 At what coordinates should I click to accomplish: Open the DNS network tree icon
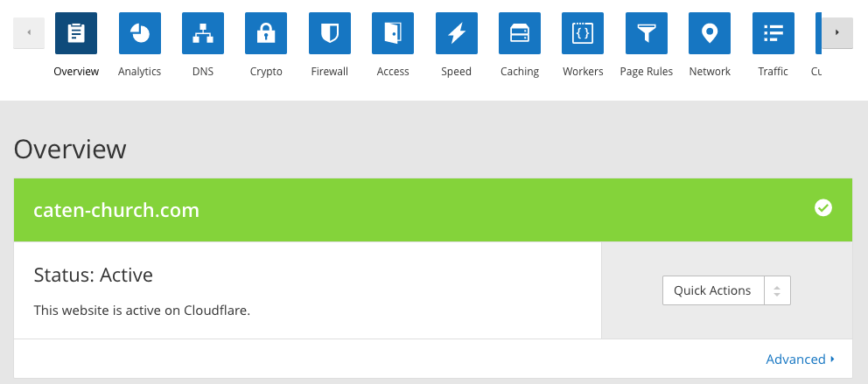point(203,33)
